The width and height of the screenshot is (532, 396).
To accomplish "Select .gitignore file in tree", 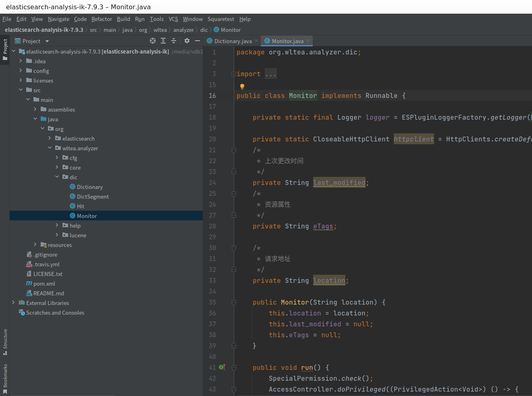I will point(45,255).
